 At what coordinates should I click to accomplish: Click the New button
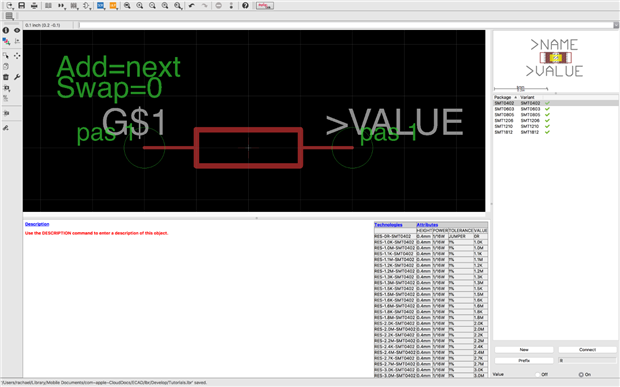click(524, 350)
